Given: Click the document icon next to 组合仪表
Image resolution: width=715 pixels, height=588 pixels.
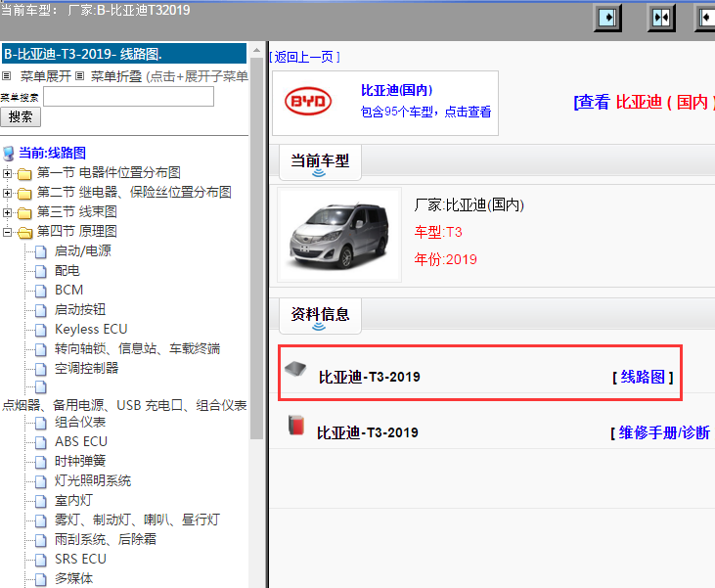Looking at the screenshot, I should (41, 423).
